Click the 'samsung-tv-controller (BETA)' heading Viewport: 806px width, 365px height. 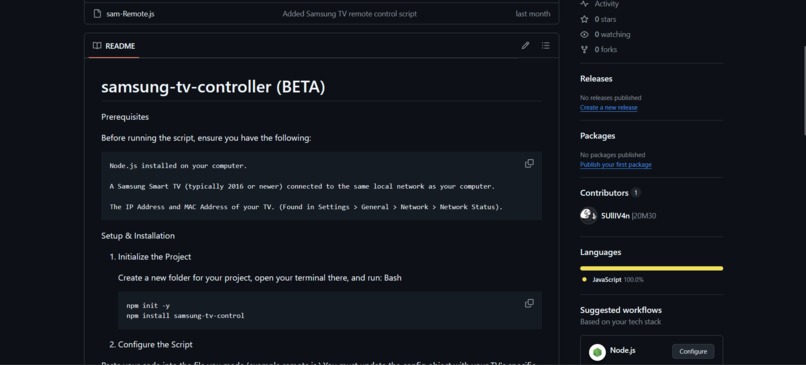pyautogui.click(x=213, y=87)
